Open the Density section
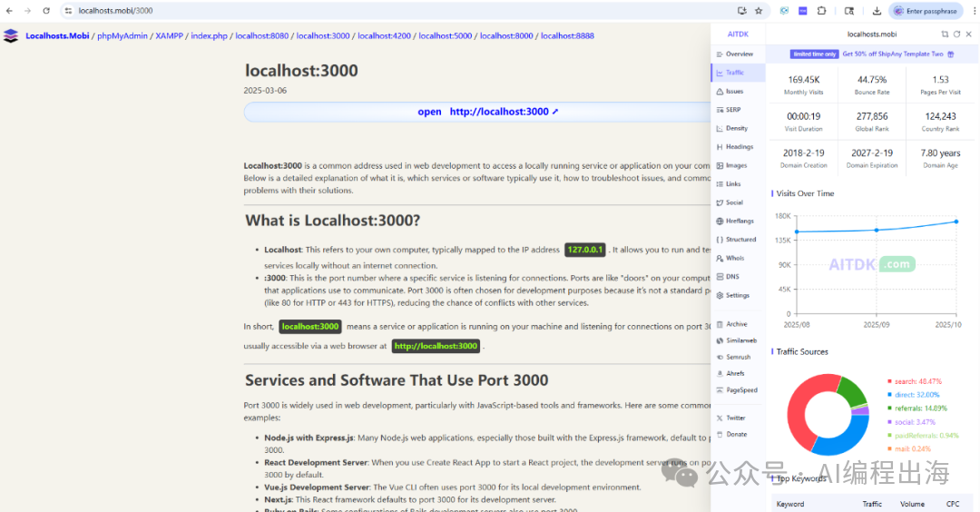Image resolution: width=980 pixels, height=512 pixels. 738,128
